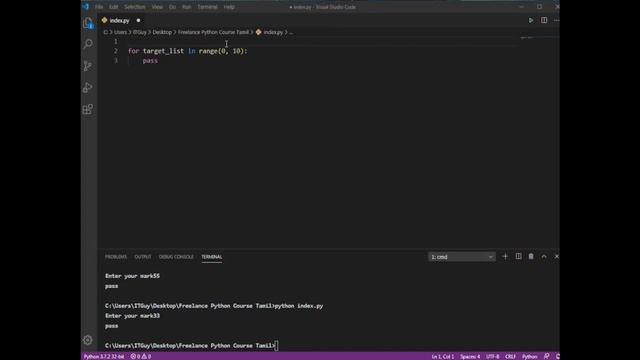Viewport: 640px width, 360px height.
Task: Open Run and Debug view
Action: tap(88, 87)
